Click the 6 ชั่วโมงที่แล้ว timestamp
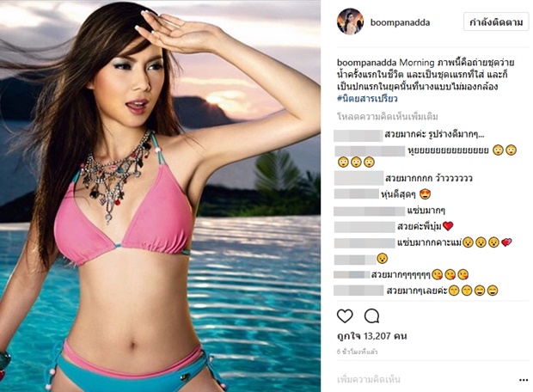Screen dimensions: 533x392 pyautogui.click(x=357, y=352)
